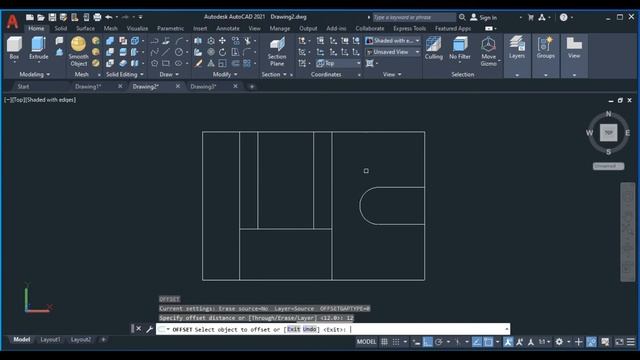Expand the Draw panel

[169, 74]
